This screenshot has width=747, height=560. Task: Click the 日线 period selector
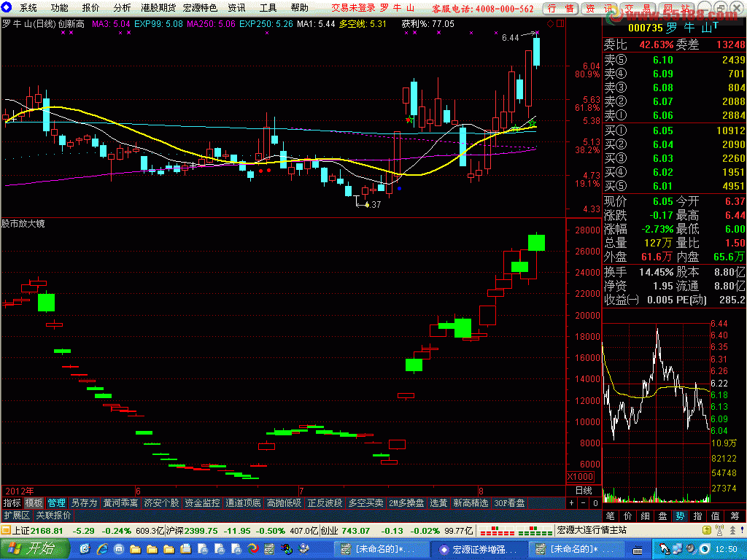coord(584,491)
